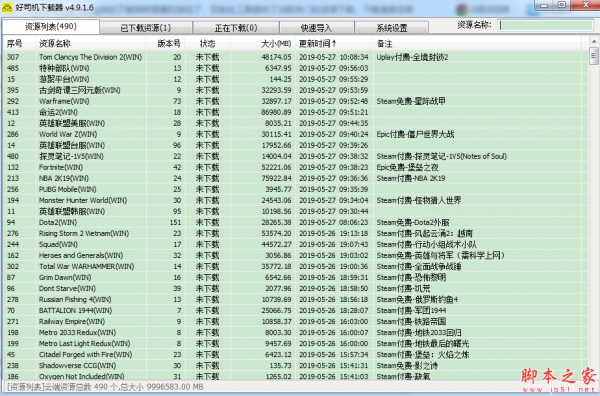Sort by the 资源名称 column header
Screen dimensions: 600x396
[x=91, y=44]
